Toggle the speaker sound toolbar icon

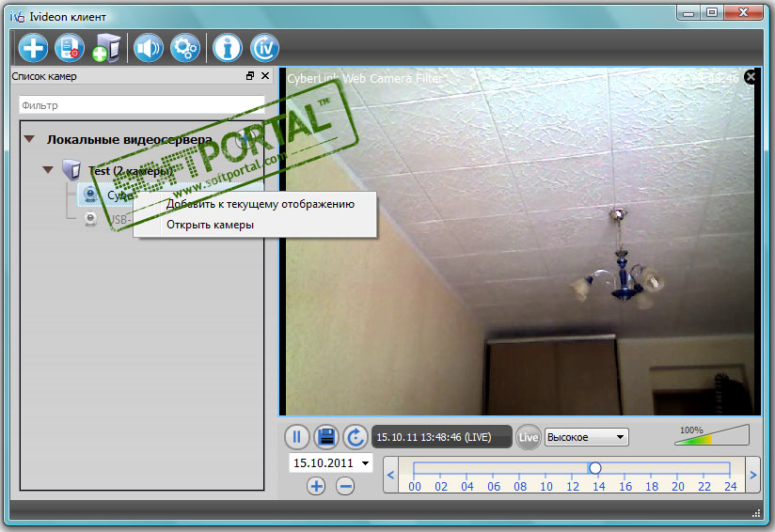(149, 48)
